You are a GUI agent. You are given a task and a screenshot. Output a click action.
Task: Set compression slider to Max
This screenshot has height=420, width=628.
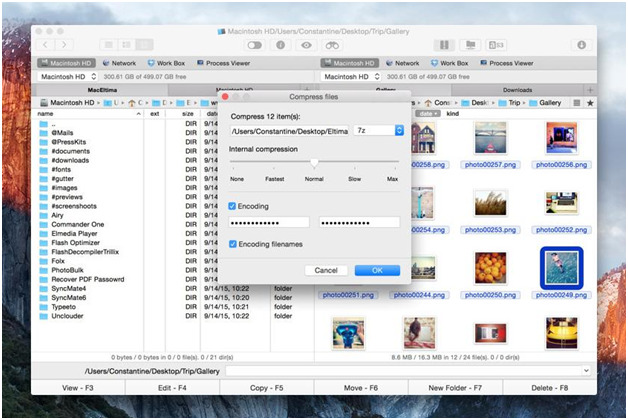tap(393, 162)
